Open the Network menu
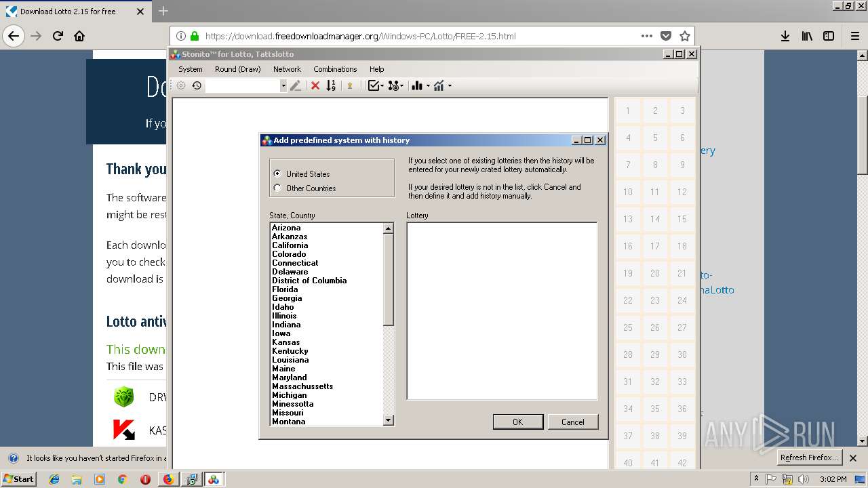 287,69
